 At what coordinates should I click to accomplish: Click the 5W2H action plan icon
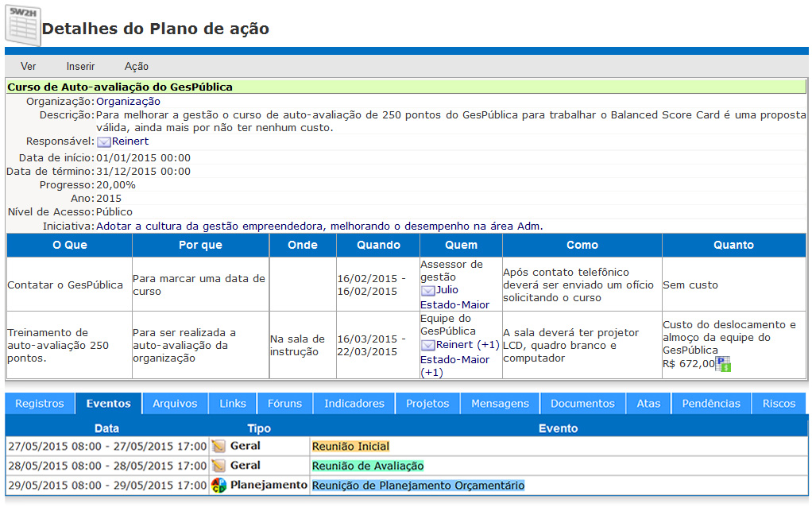coord(23,26)
